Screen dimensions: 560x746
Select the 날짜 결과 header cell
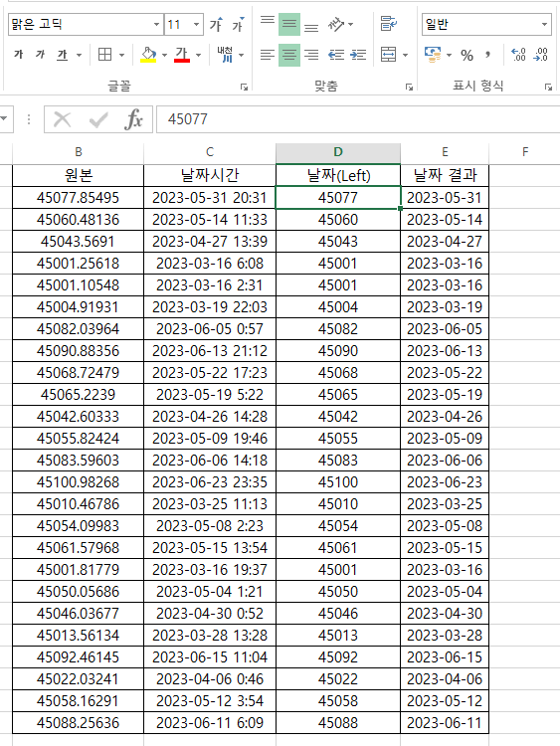tap(445, 175)
